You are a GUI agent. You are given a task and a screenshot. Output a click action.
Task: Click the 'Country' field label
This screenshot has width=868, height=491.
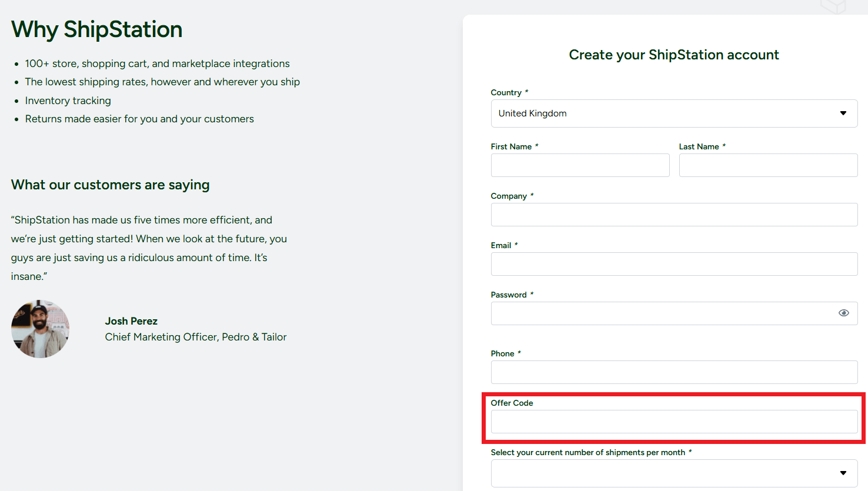(x=506, y=92)
